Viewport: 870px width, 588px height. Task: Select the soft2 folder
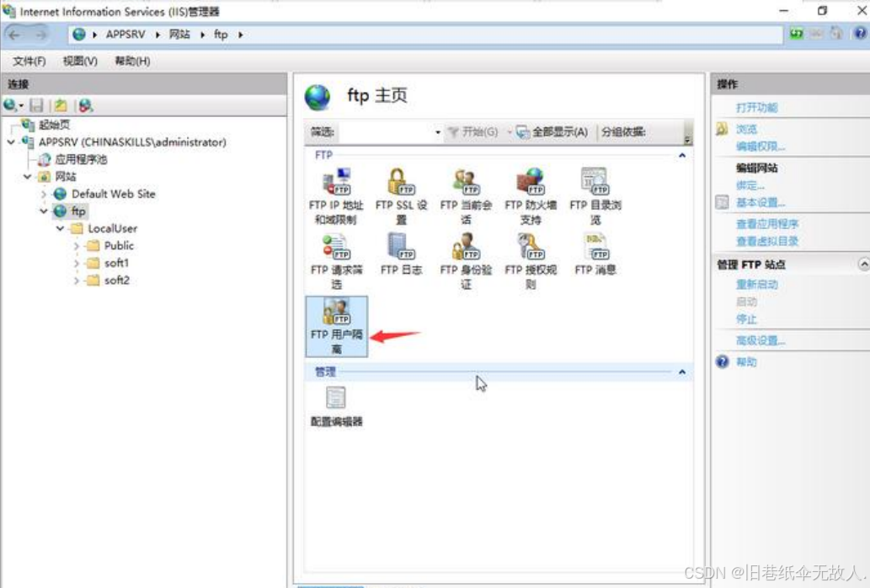coord(116,281)
